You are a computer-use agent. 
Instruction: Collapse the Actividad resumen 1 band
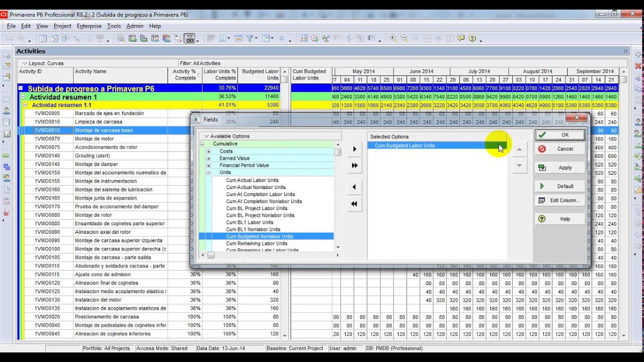click(x=23, y=97)
